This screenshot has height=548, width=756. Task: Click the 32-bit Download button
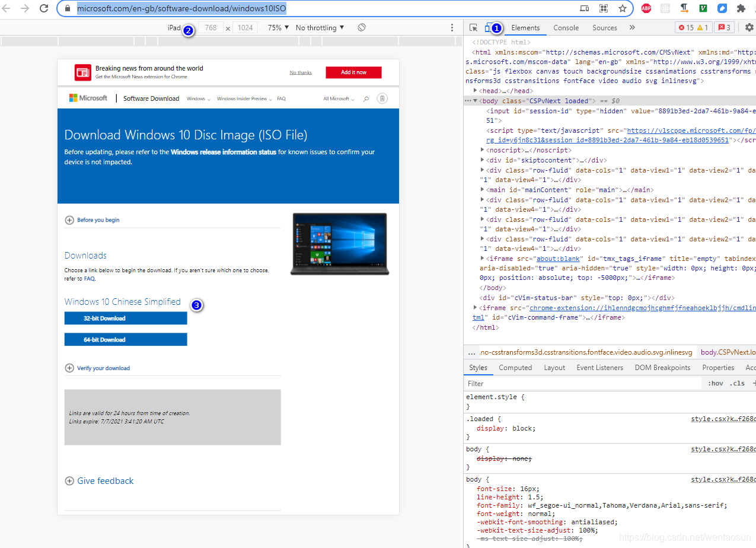click(126, 318)
